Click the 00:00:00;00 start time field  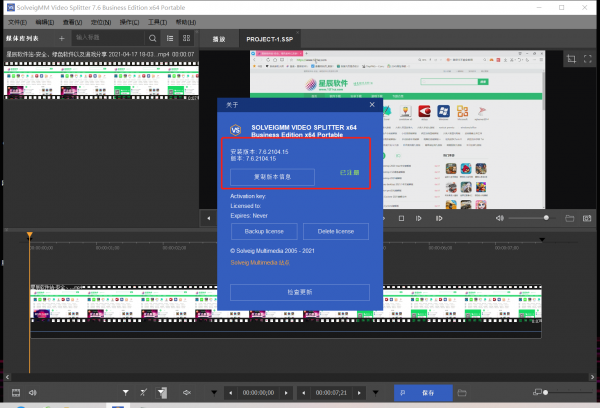pyautogui.click(x=258, y=393)
